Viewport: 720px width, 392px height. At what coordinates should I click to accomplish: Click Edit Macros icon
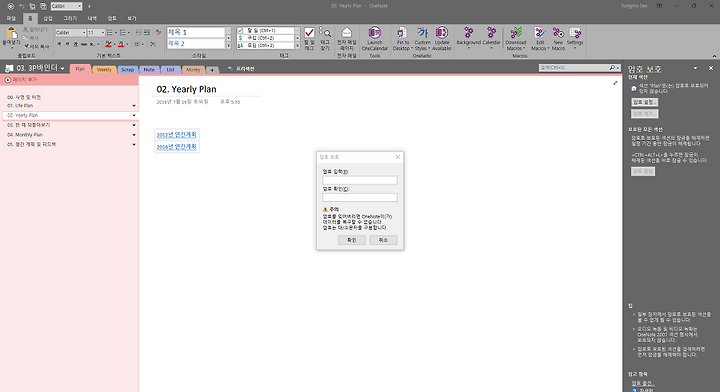click(540, 33)
